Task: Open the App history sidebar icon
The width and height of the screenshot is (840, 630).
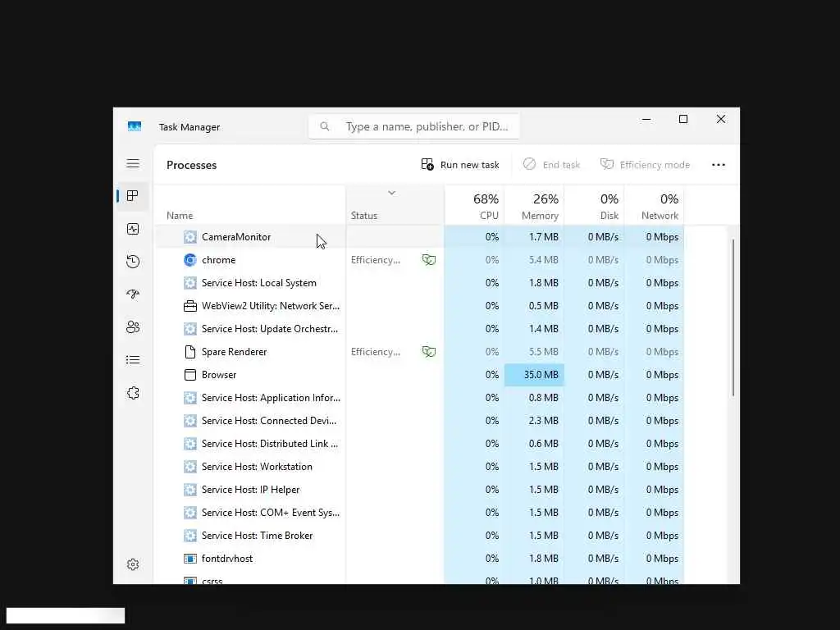Action: pos(133,262)
